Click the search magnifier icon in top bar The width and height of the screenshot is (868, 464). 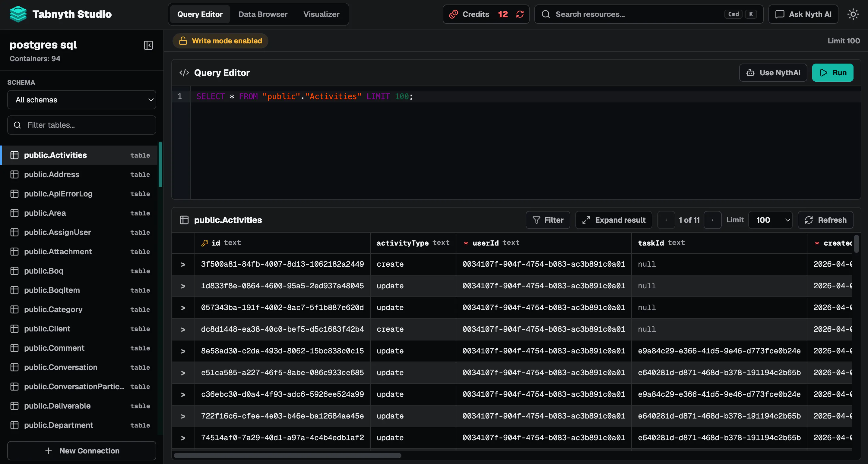tap(546, 14)
